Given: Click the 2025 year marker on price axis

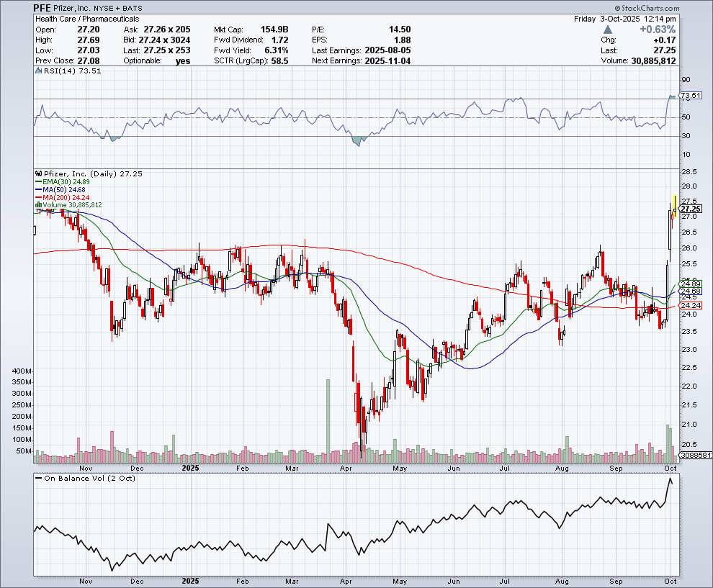Looking at the screenshot, I should (x=191, y=467).
